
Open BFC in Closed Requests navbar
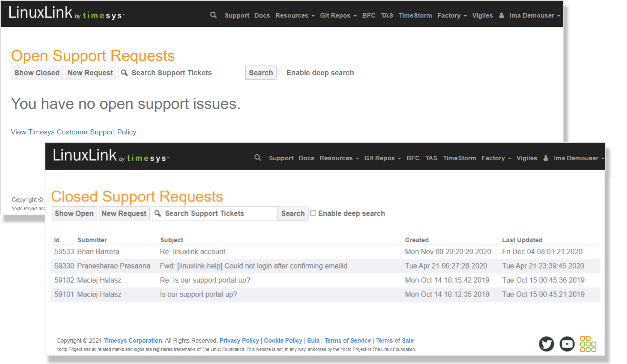pos(413,158)
